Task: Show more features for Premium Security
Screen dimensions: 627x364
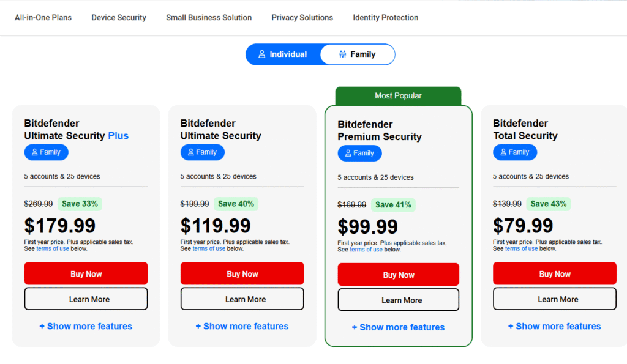Action: click(x=398, y=327)
